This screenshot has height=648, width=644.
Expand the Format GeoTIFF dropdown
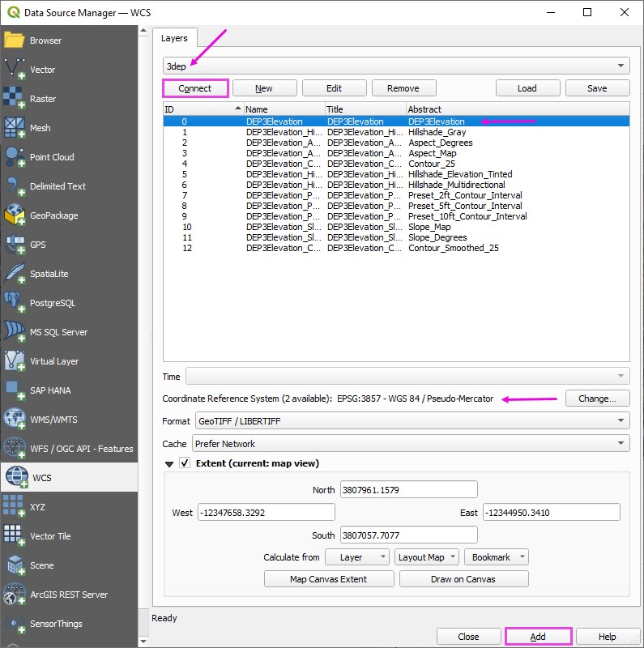pyautogui.click(x=412, y=421)
